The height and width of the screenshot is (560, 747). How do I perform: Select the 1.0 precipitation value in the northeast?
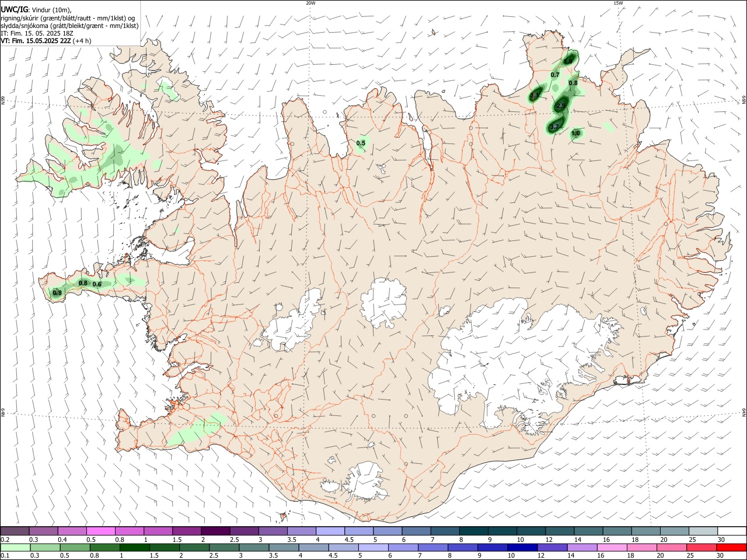[x=575, y=134]
